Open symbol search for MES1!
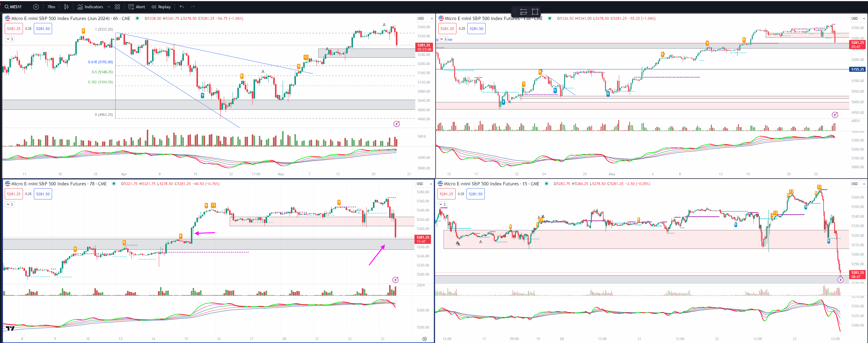 [14, 7]
